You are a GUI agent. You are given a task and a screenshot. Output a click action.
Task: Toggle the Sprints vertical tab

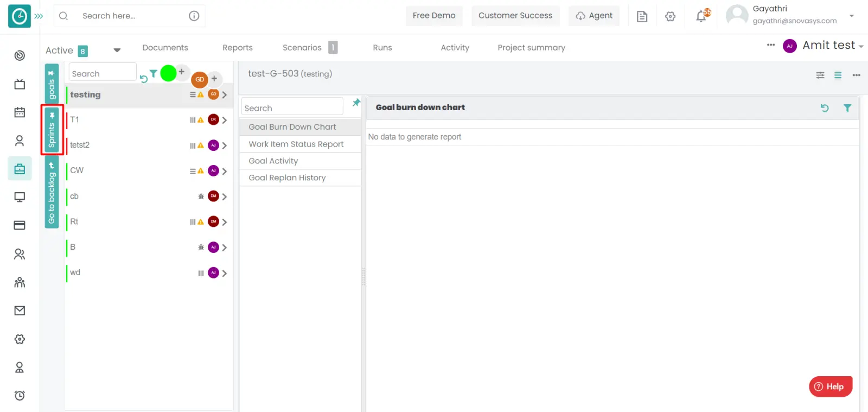pos(52,130)
